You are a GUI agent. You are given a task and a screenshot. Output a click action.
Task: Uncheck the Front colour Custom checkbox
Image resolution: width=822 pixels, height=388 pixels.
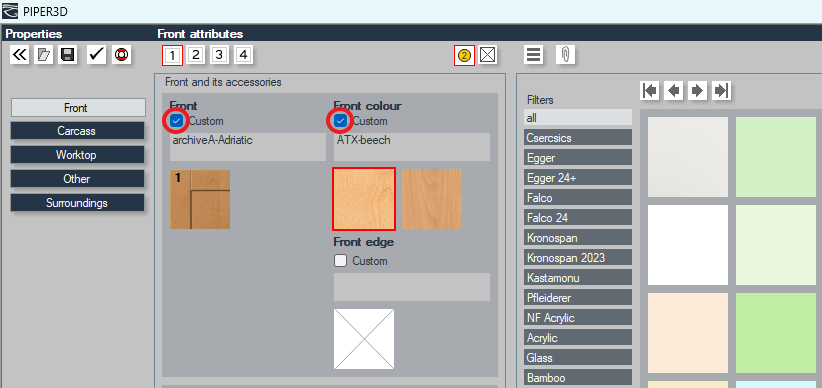pos(341,121)
